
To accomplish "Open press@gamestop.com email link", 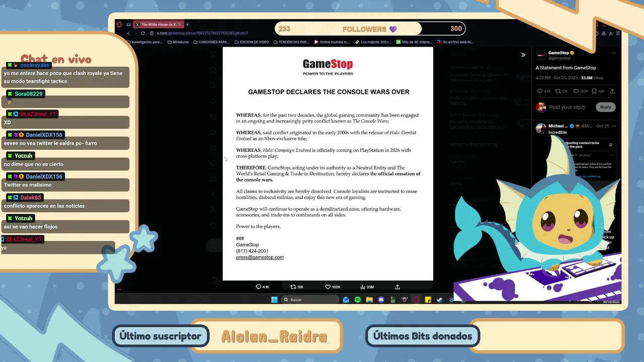I will [x=260, y=257].
